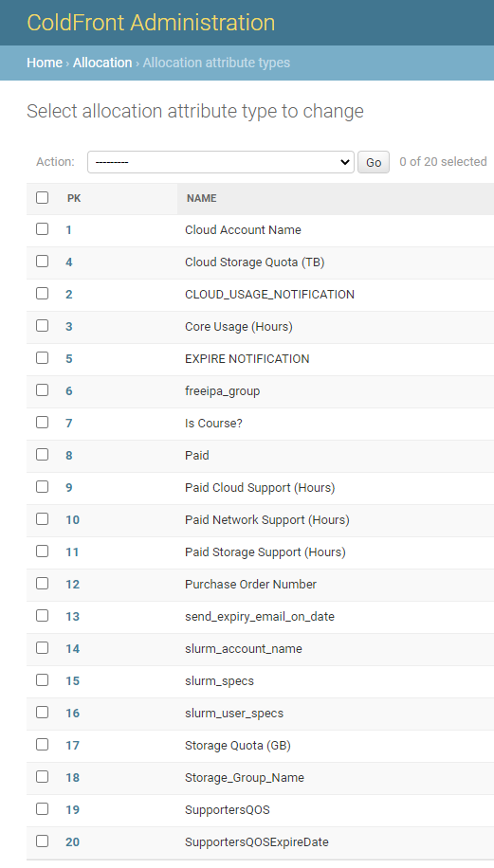Open PK link 18

pyautogui.click(x=73, y=777)
